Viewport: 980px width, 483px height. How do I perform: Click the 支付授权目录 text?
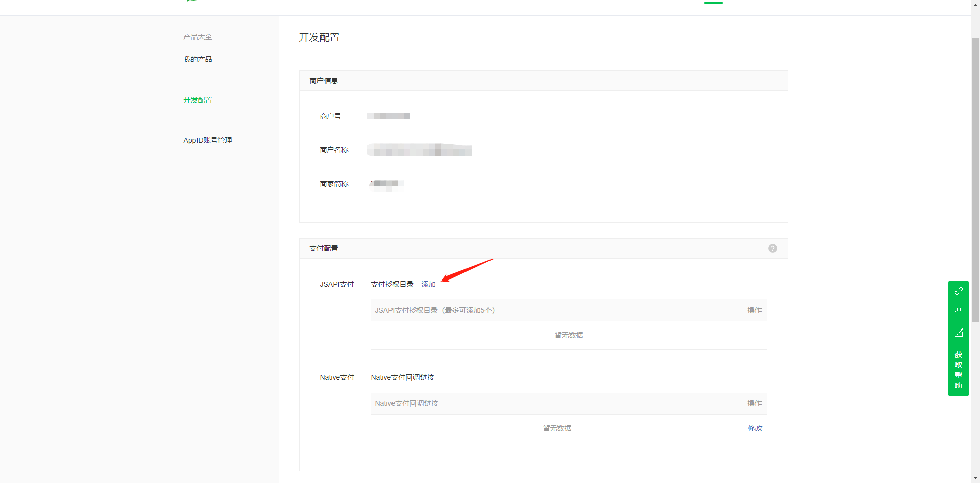click(x=392, y=284)
